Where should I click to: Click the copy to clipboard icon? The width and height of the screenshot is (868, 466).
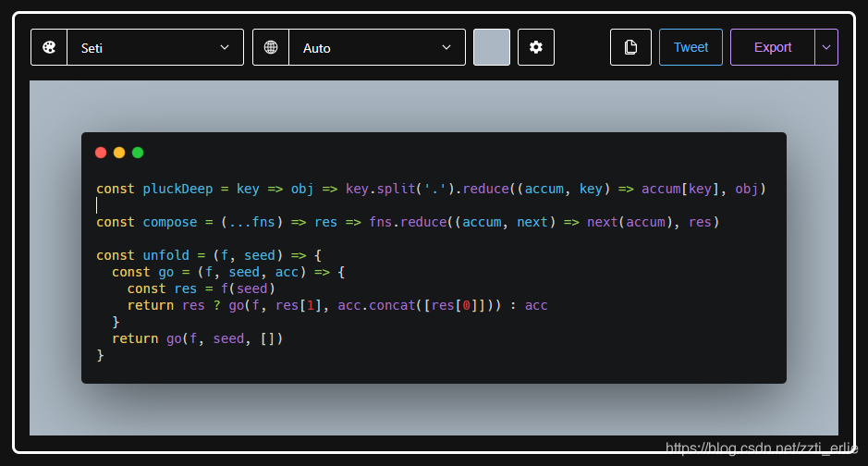click(x=630, y=47)
